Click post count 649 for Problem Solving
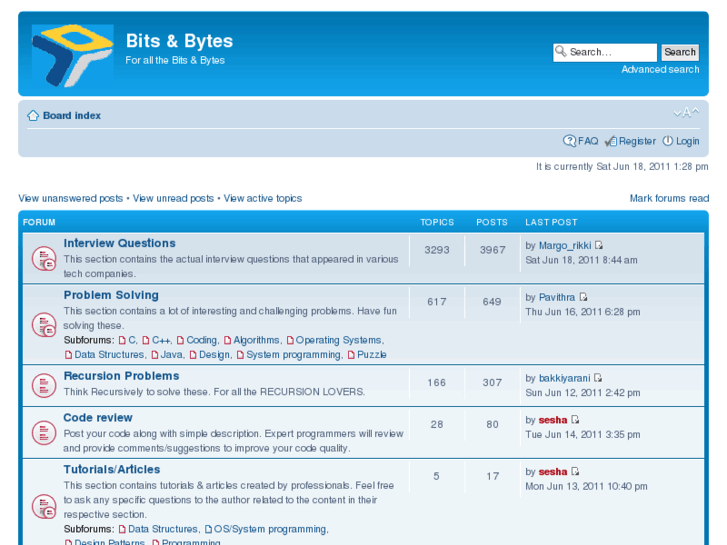 point(492,302)
